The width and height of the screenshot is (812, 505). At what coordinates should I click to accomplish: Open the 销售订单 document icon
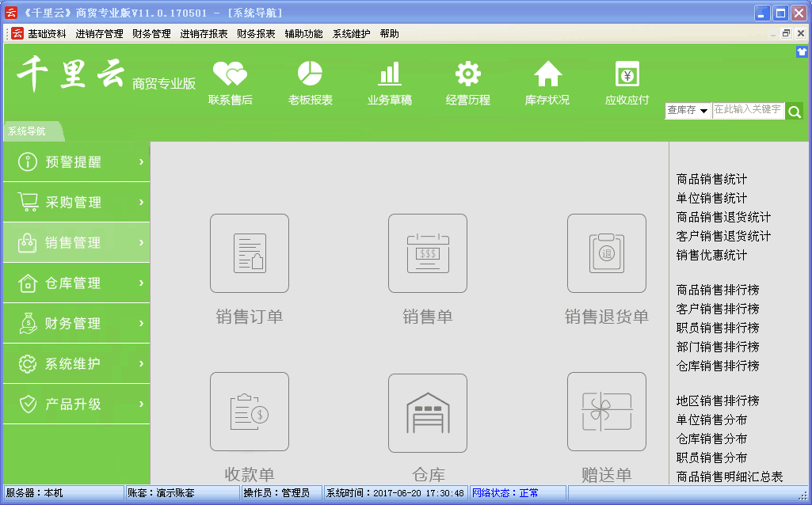point(249,253)
